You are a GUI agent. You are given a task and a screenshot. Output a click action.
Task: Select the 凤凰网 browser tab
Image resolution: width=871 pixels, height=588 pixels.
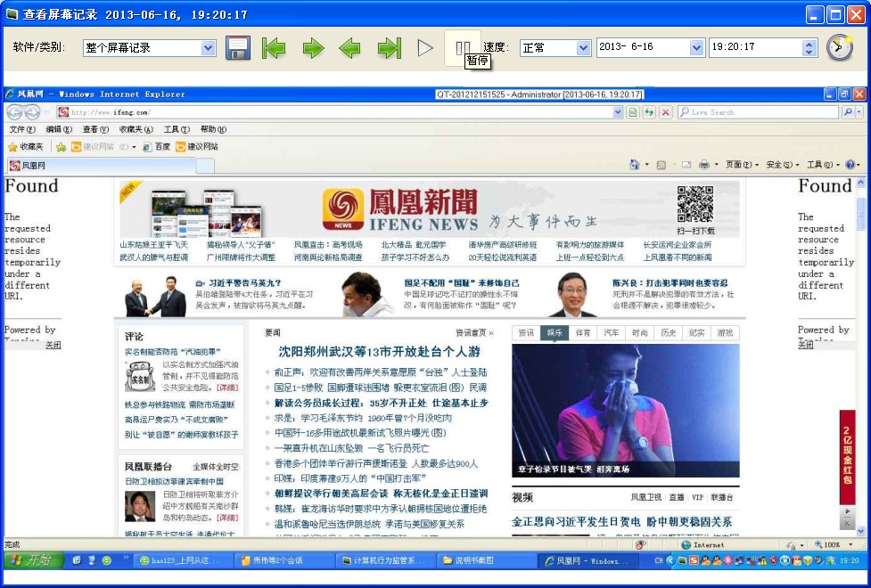pos(102,166)
